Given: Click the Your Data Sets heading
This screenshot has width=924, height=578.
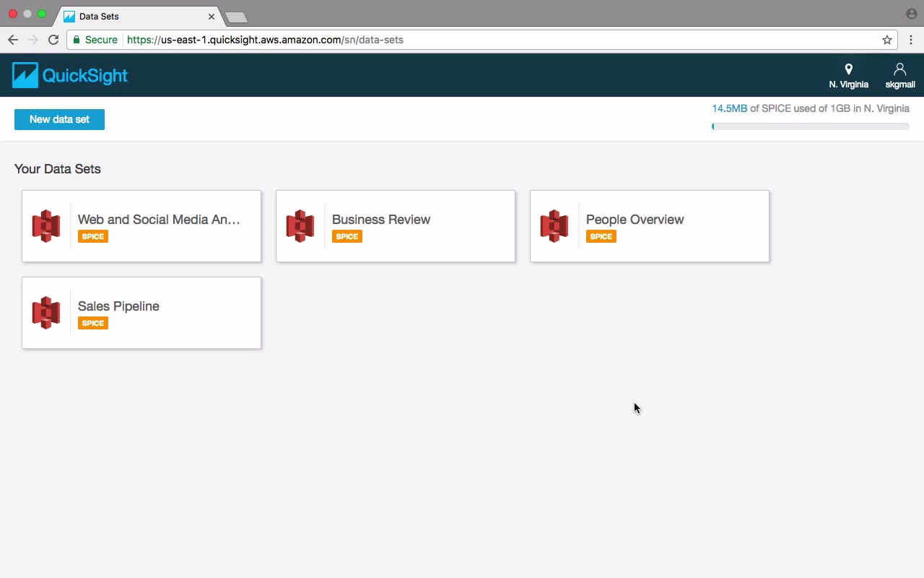Looking at the screenshot, I should (58, 169).
